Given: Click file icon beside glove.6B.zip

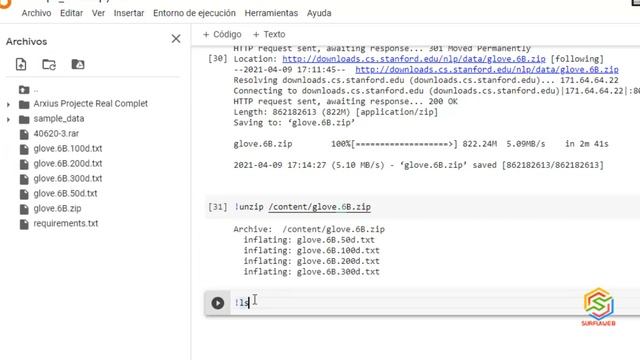Looking at the screenshot, I should [x=24, y=209].
